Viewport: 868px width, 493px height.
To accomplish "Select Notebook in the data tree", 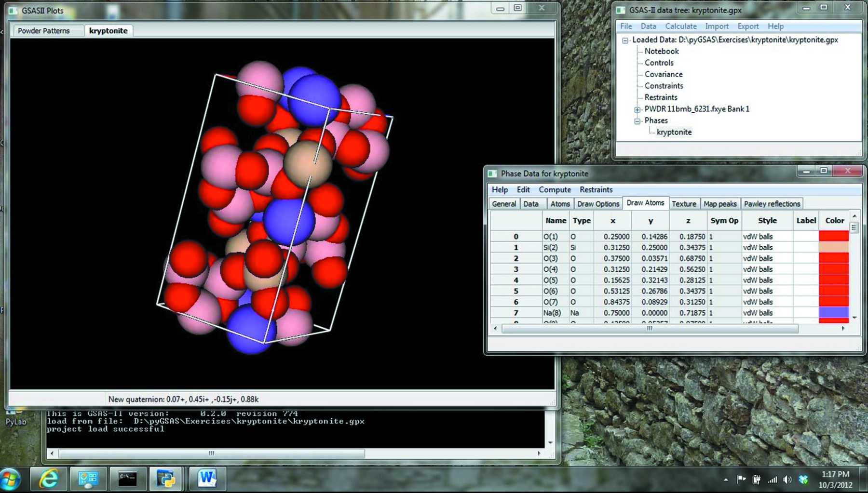I will [662, 52].
